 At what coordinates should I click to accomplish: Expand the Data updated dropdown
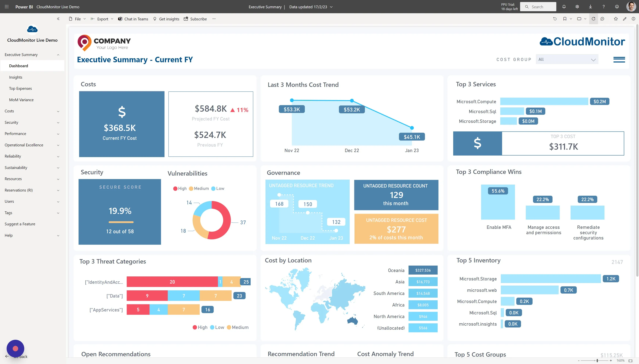click(x=331, y=7)
